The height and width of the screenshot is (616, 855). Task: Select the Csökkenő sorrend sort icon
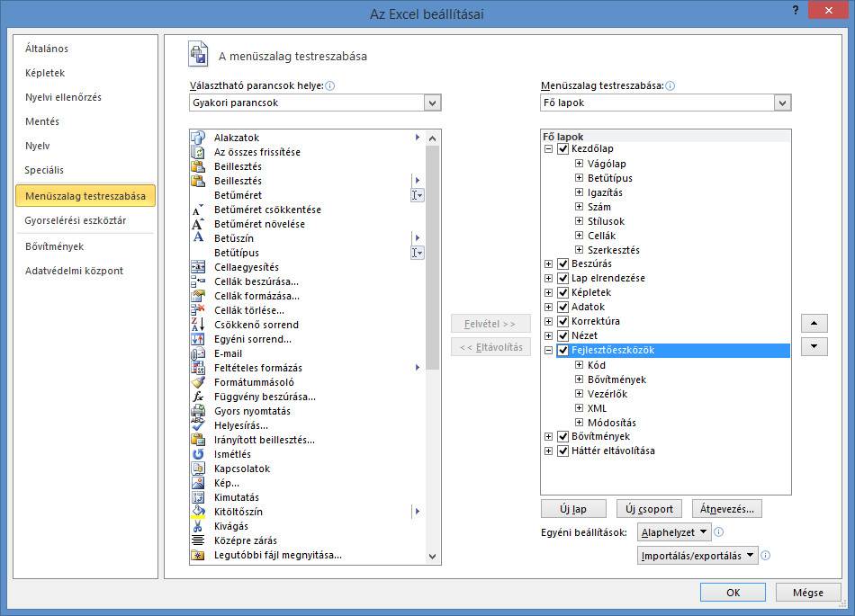pos(198,325)
